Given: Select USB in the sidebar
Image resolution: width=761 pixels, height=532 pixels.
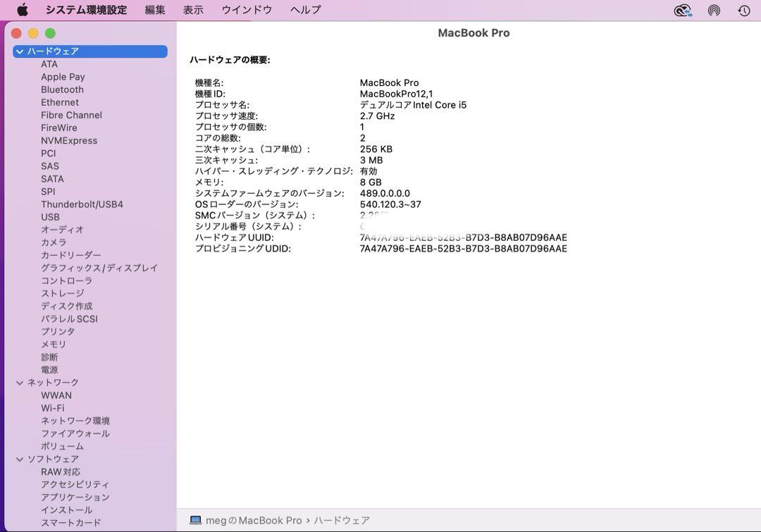Looking at the screenshot, I should (x=50, y=217).
